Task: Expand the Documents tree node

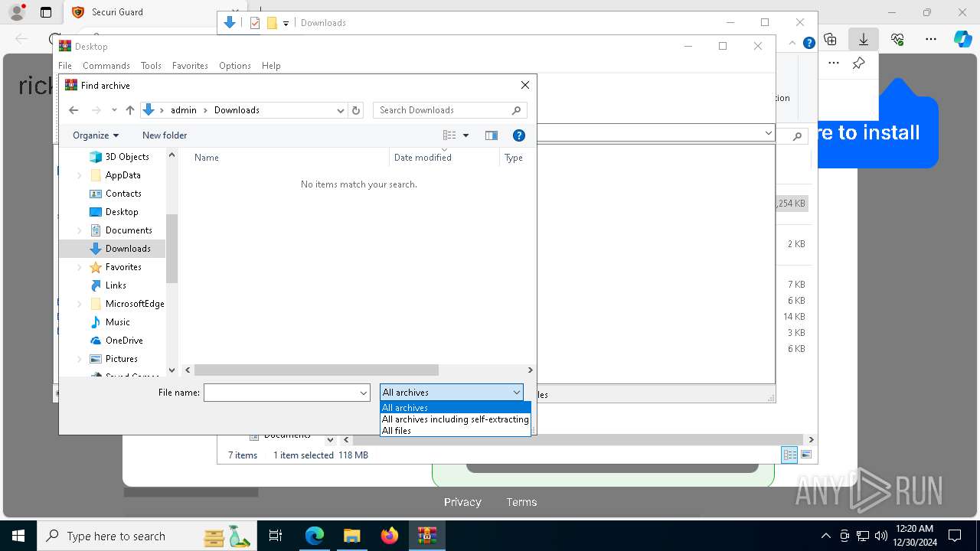Action: point(80,230)
